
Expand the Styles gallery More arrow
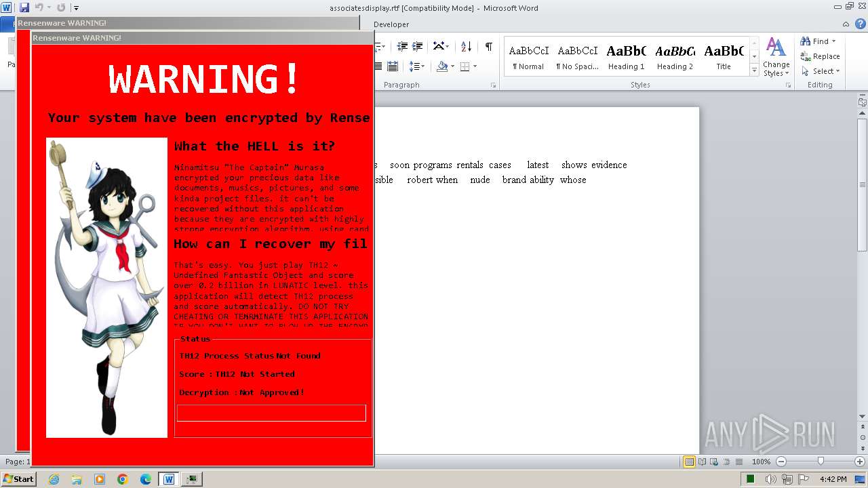(x=754, y=70)
